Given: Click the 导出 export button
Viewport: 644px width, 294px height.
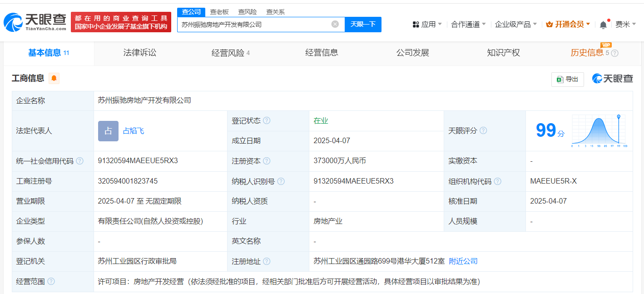Looking at the screenshot, I should point(567,79).
